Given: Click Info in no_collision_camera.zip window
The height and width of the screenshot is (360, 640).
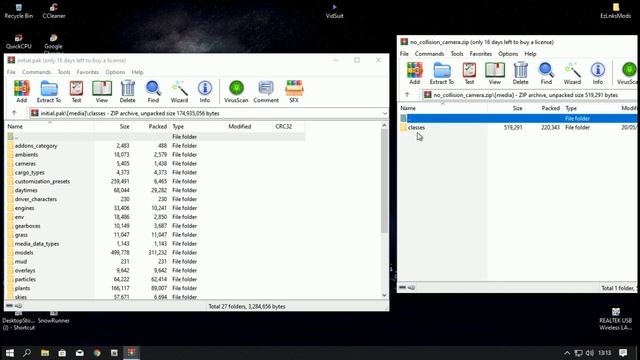Looking at the screenshot, I should tap(598, 73).
